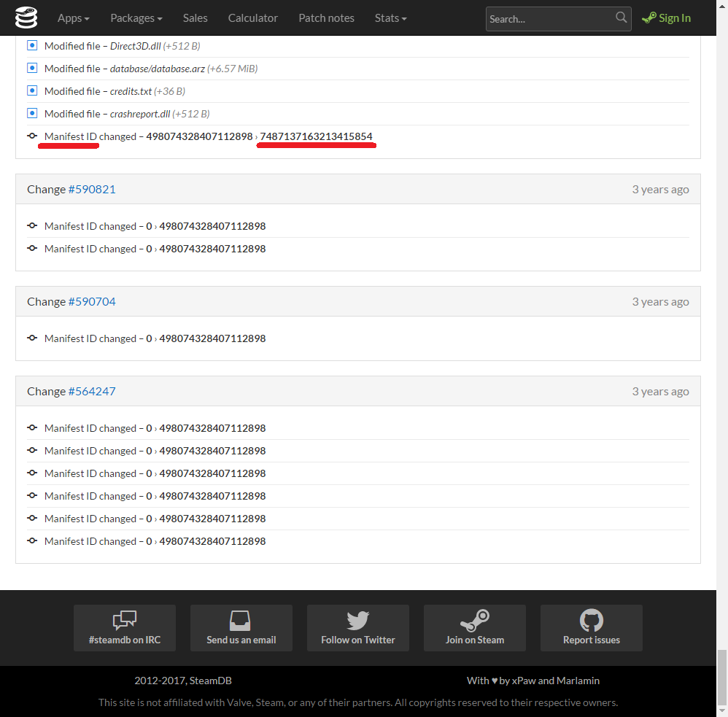Click the SteamDB logo icon

click(26, 18)
